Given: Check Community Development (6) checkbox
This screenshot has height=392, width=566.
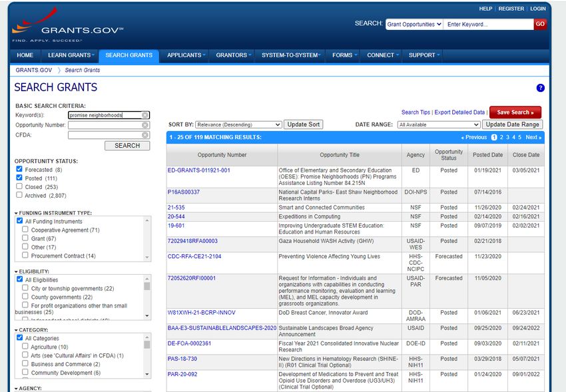Looking at the screenshot, I should [x=25, y=372].
